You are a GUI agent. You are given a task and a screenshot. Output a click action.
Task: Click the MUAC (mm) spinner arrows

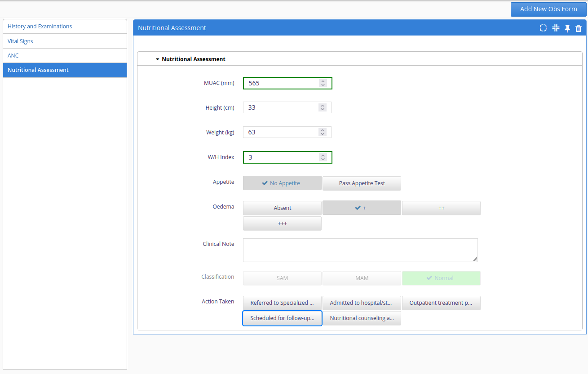click(x=323, y=83)
